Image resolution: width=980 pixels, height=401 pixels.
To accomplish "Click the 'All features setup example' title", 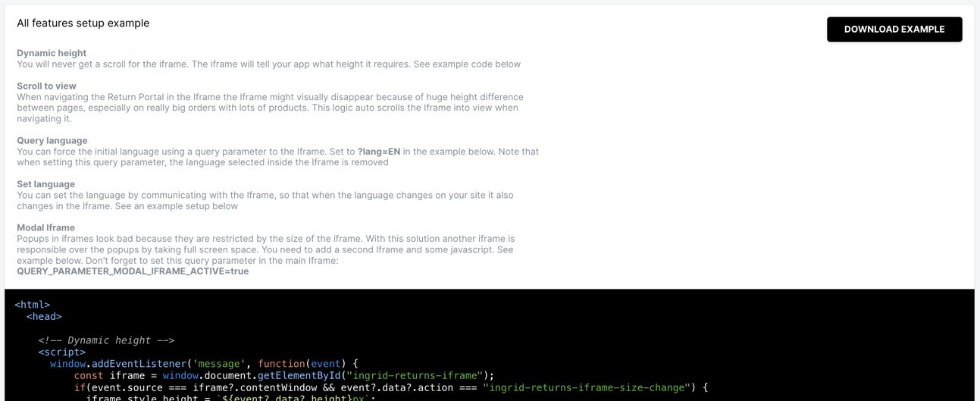I will pos(83,23).
